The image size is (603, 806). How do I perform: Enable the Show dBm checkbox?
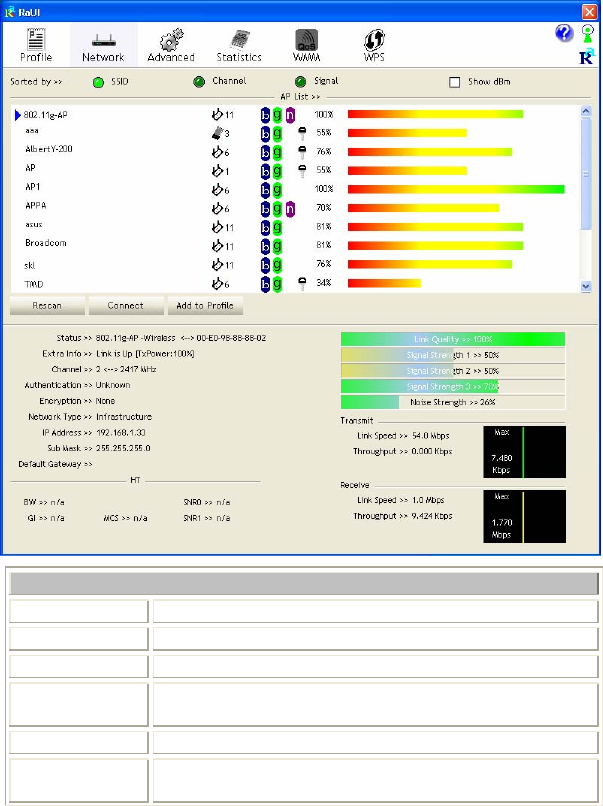(454, 82)
